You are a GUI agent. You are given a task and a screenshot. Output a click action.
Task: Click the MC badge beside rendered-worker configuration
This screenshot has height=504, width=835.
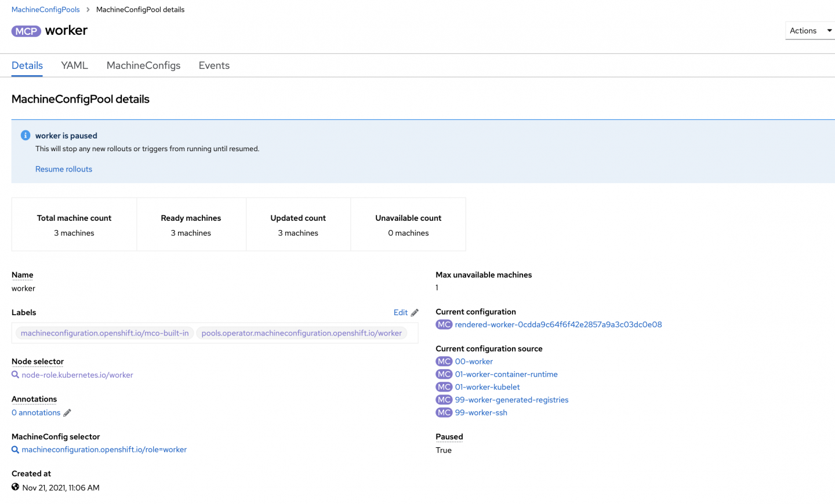click(444, 324)
